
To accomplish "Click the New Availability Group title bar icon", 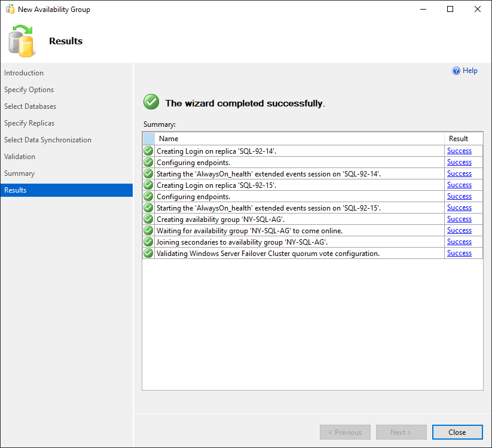I will 10,10.
